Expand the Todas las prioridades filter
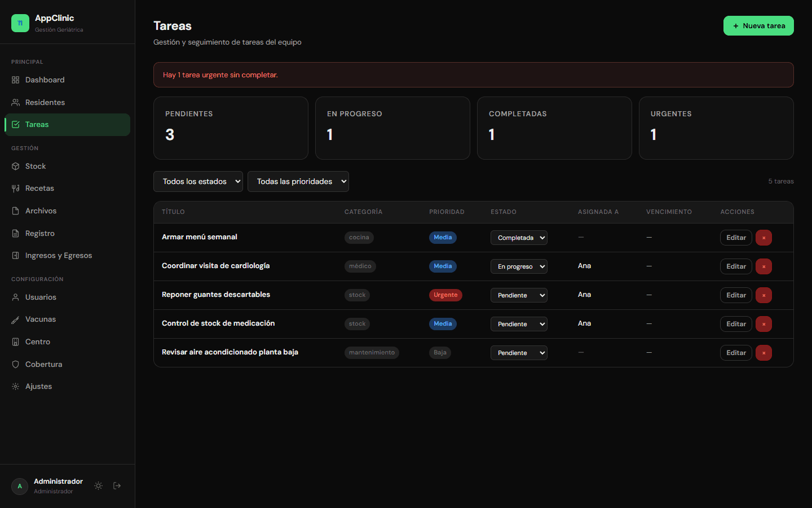 coord(298,181)
